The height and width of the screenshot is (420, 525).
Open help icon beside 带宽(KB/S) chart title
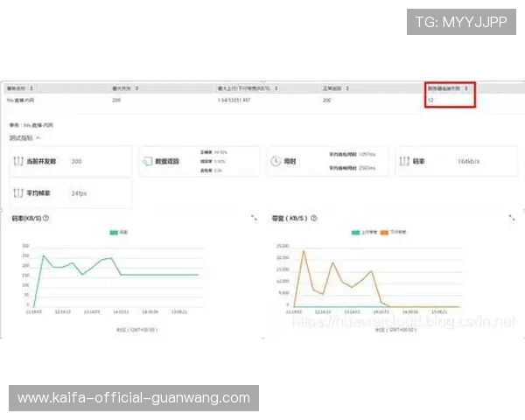pos(313,218)
